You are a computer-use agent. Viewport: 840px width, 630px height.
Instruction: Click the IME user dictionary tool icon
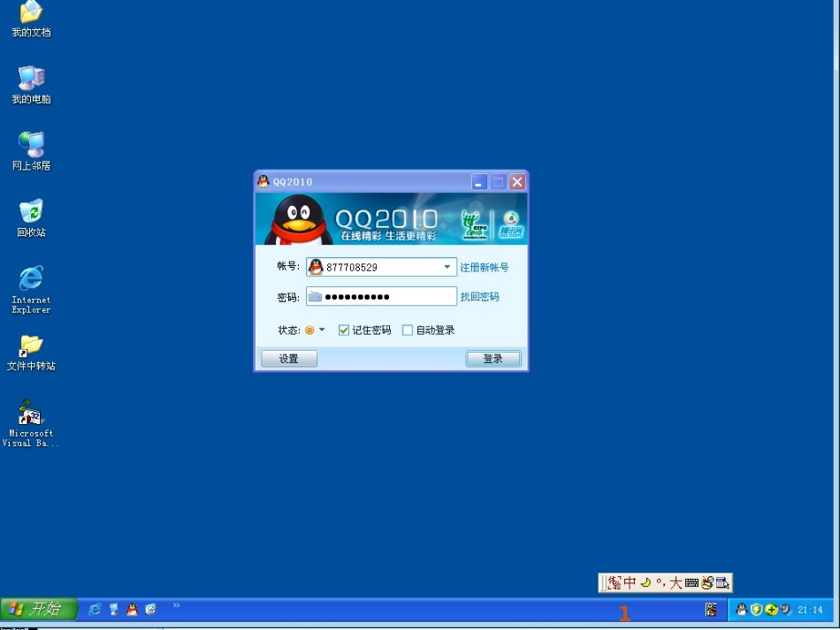pyautogui.click(x=707, y=582)
